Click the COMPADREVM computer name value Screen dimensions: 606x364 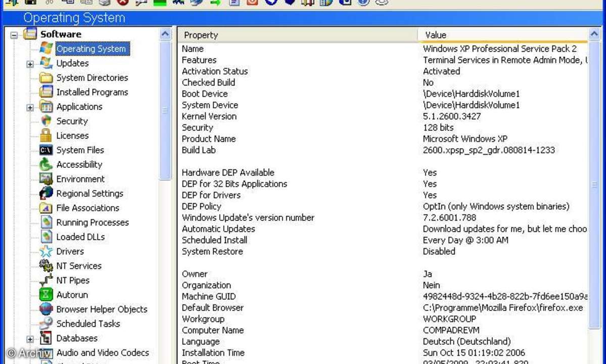(451, 330)
